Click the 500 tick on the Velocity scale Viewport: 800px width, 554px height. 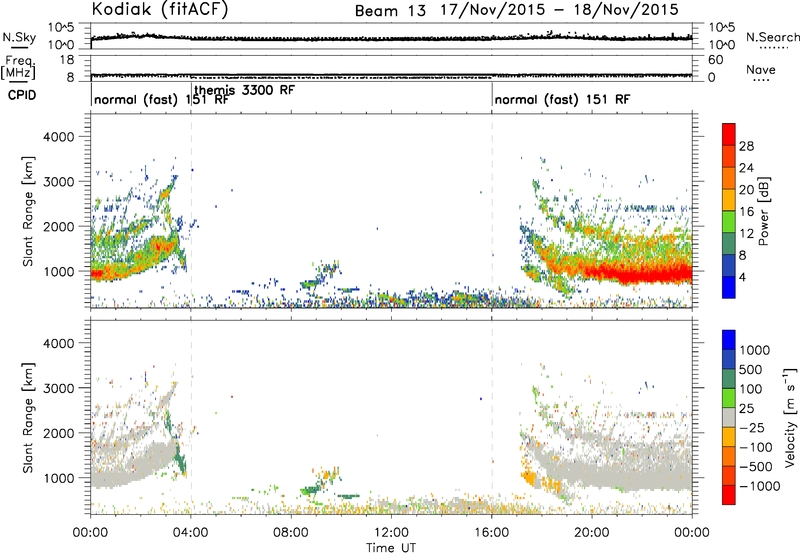click(751, 369)
